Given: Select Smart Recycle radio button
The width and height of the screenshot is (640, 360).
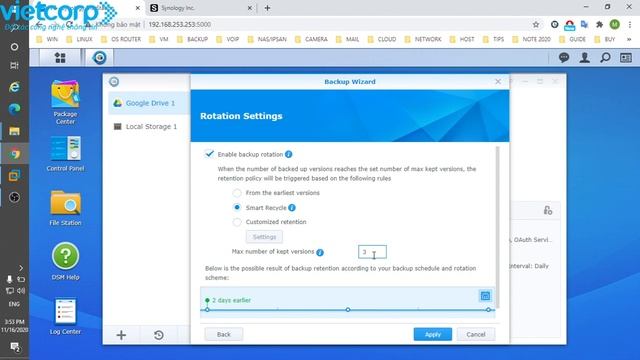Looking at the screenshot, I should point(237,207).
